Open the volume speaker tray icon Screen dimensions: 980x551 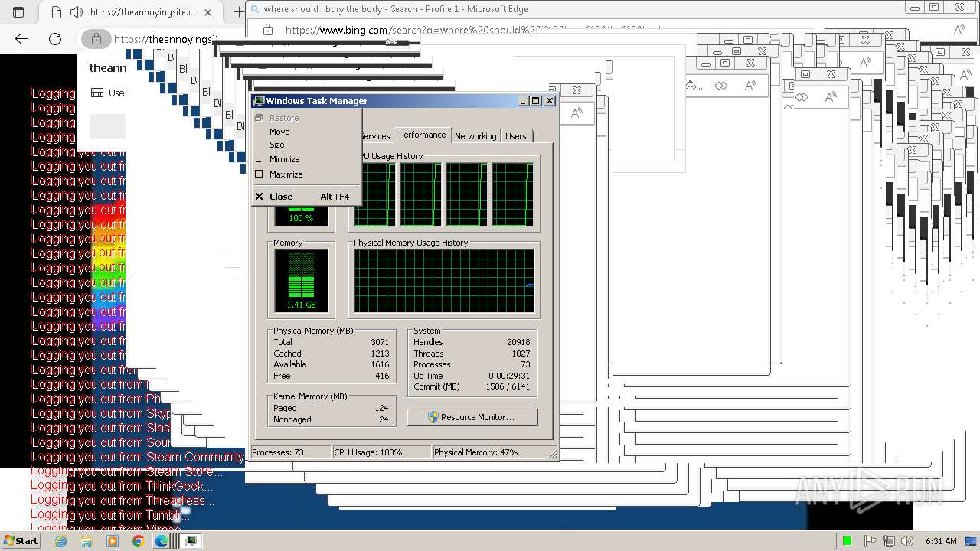click(x=906, y=541)
